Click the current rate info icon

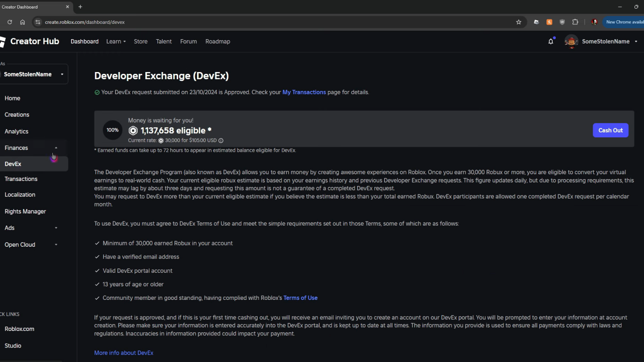221,140
